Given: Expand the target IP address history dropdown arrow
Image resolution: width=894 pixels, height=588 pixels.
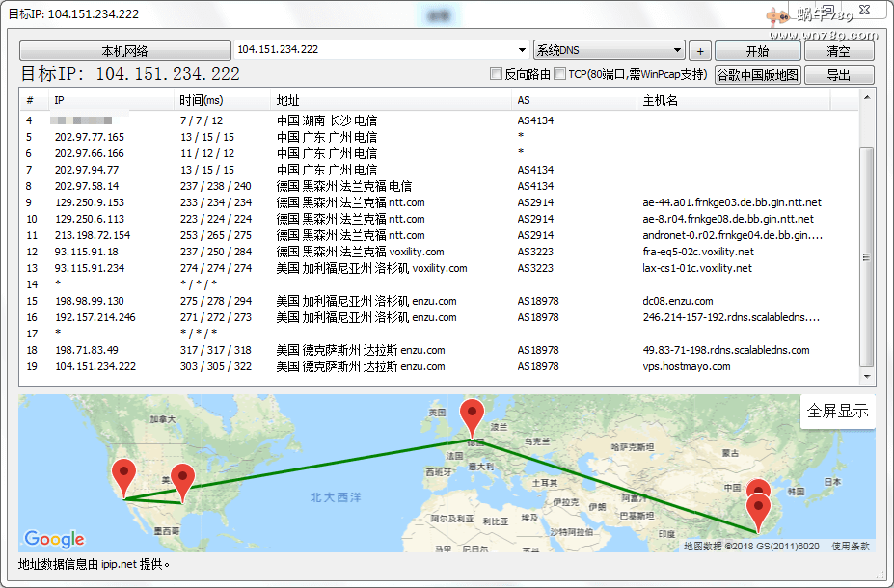Looking at the screenshot, I should [x=522, y=50].
